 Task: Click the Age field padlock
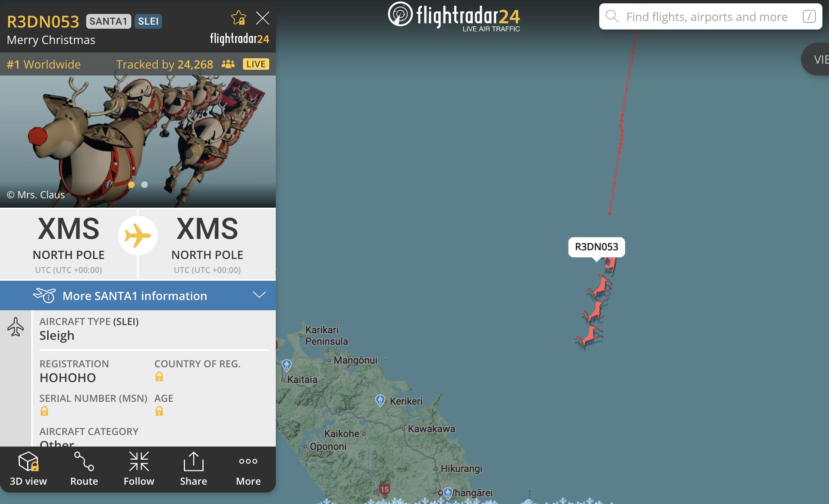pyautogui.click(x=159, y=411)
